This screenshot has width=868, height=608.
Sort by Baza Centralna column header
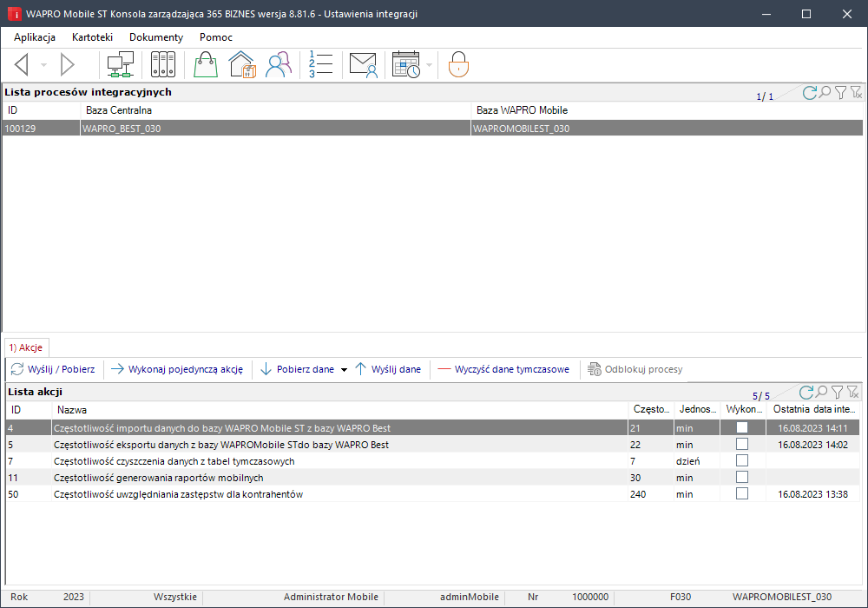[276, 110]
